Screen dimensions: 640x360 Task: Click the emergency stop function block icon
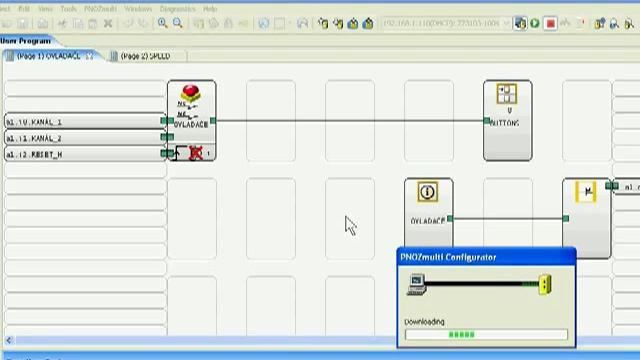click(x=191, y=93)
